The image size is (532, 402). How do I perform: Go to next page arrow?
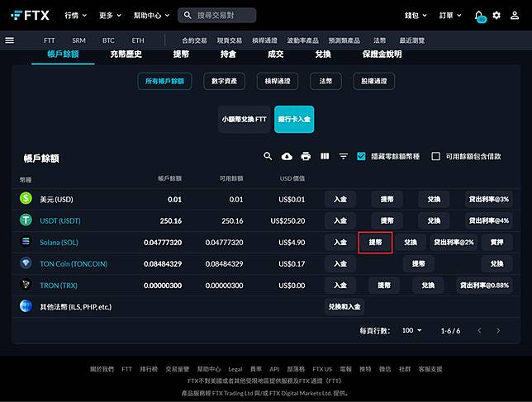tap(498, 330)
